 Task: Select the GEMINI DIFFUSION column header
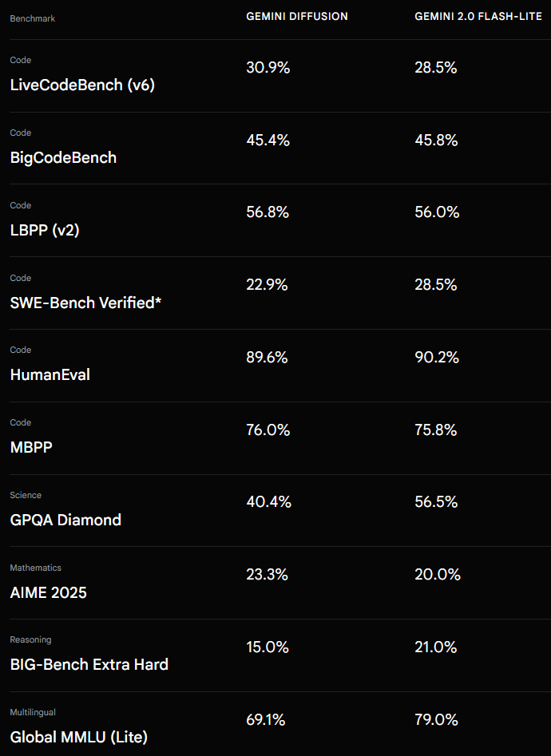297,17
